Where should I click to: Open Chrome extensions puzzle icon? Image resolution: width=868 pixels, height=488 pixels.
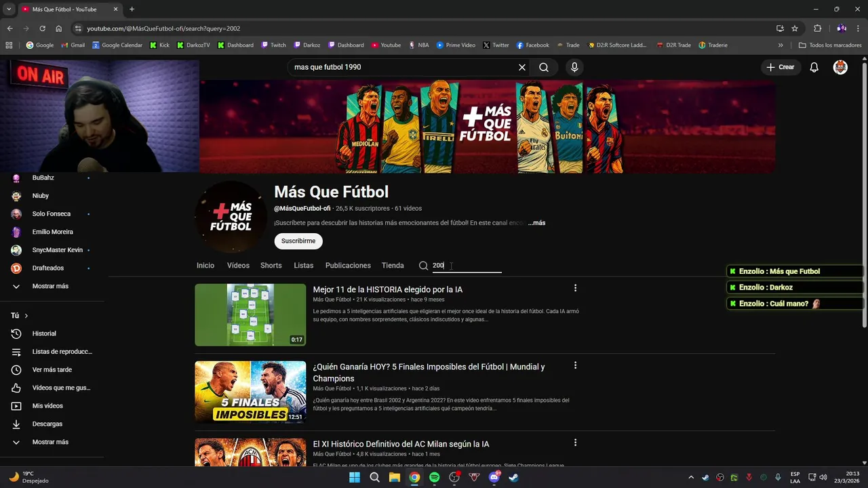[x=817, y=28]
